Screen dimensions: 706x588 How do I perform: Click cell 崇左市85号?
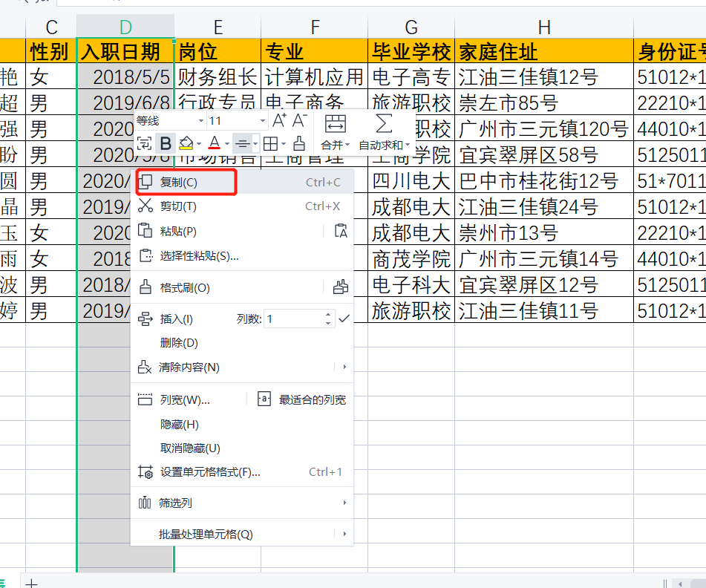click(544, 102)
